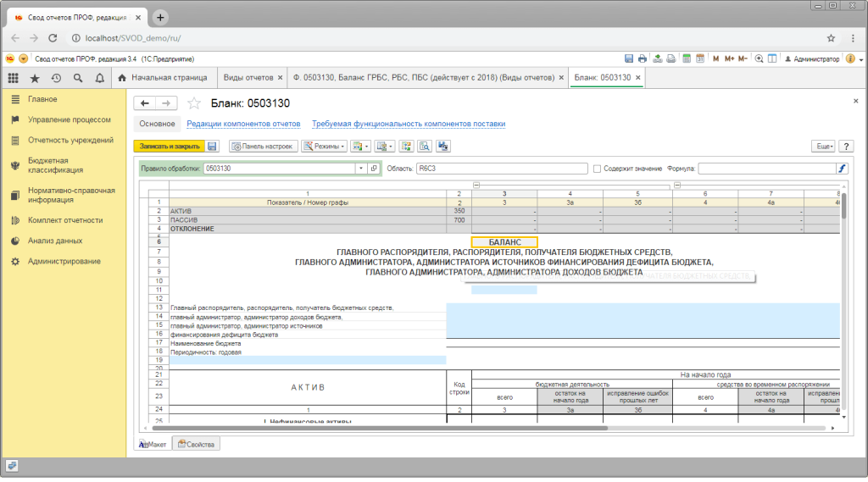Open the Свойства tab at bottom
This screenshot has height=482, width=868.
click(196, 444)
